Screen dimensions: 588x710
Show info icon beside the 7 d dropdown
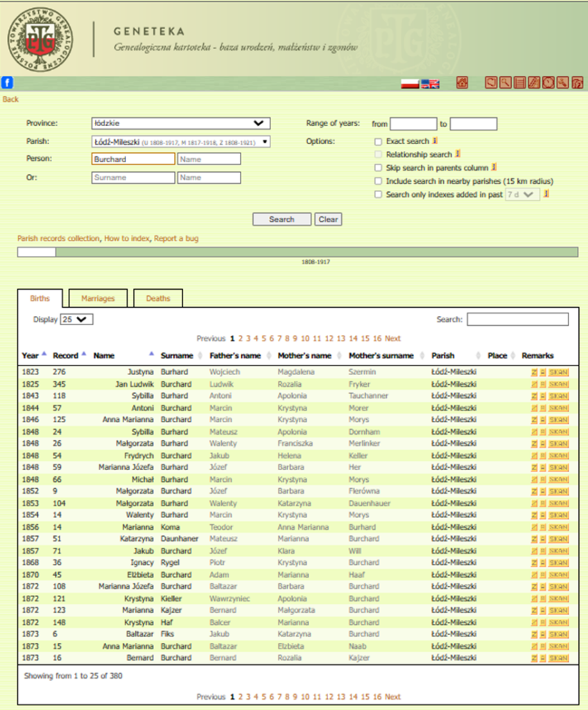tap(547, 194)
